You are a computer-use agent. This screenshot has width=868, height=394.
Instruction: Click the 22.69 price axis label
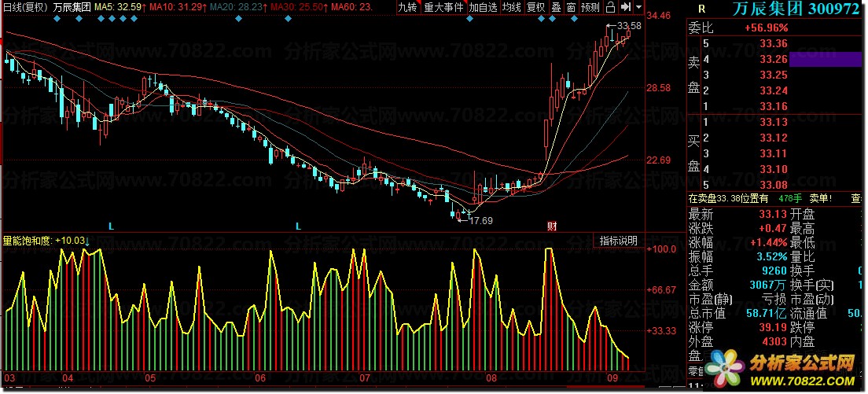pyautogui.click(x=660, y=160)
